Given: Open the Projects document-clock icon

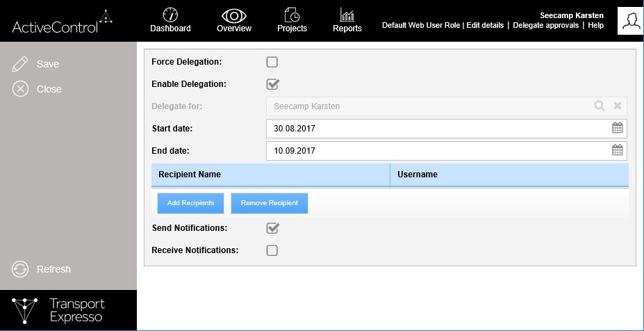Looking at the screenshot, I should tap(292, 15).
